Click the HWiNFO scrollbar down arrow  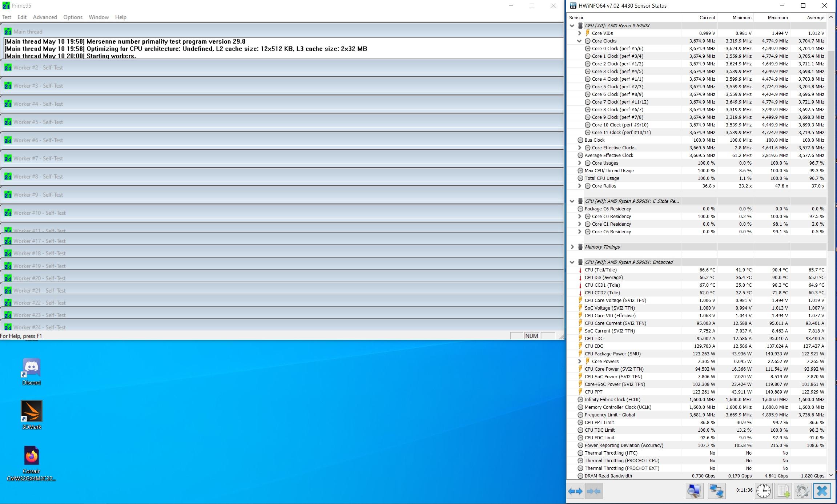pyautogui.click(x=831, y=475)
